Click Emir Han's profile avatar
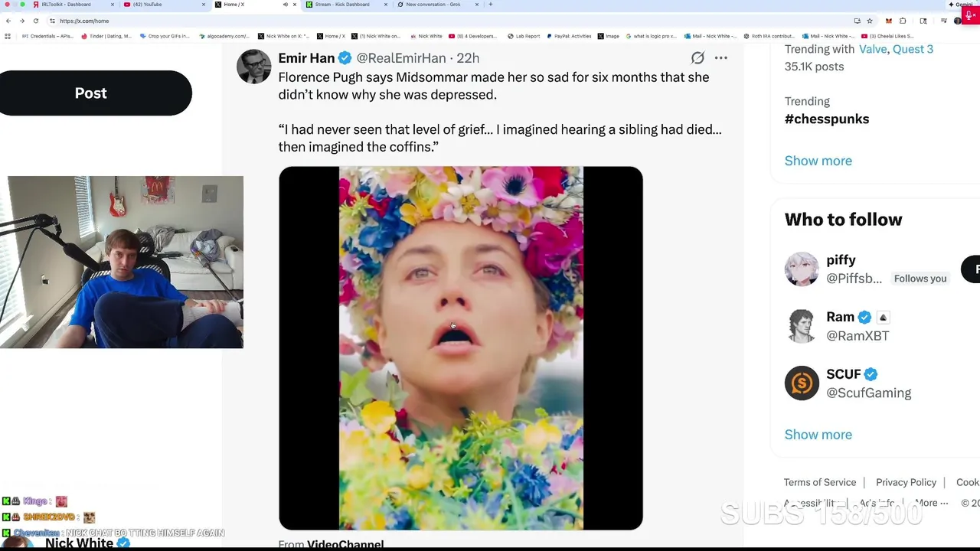The height and width of the screenshot is (551, 980). tap(253, 67)
